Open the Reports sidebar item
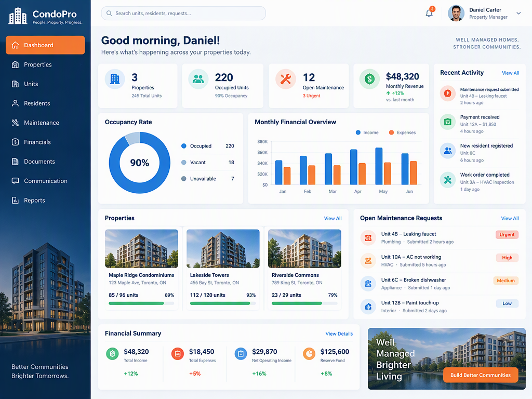 [x=45, y=200]
